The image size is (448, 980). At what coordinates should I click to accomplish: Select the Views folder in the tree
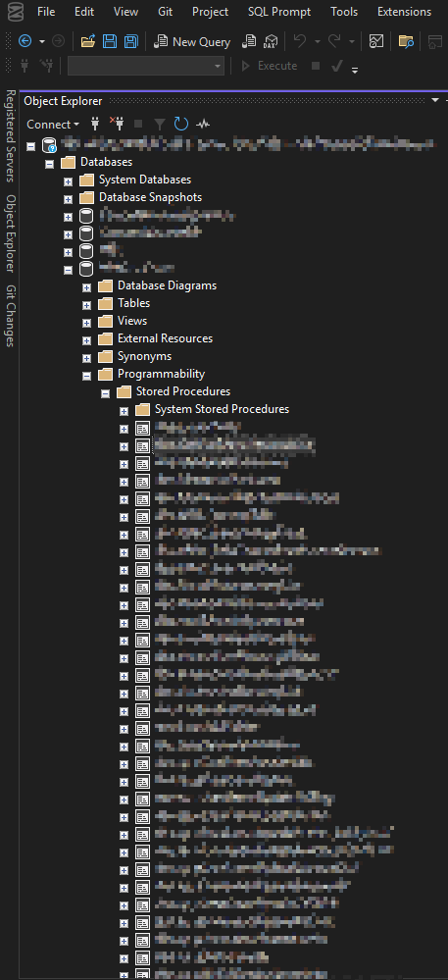[x=132, y=321]
